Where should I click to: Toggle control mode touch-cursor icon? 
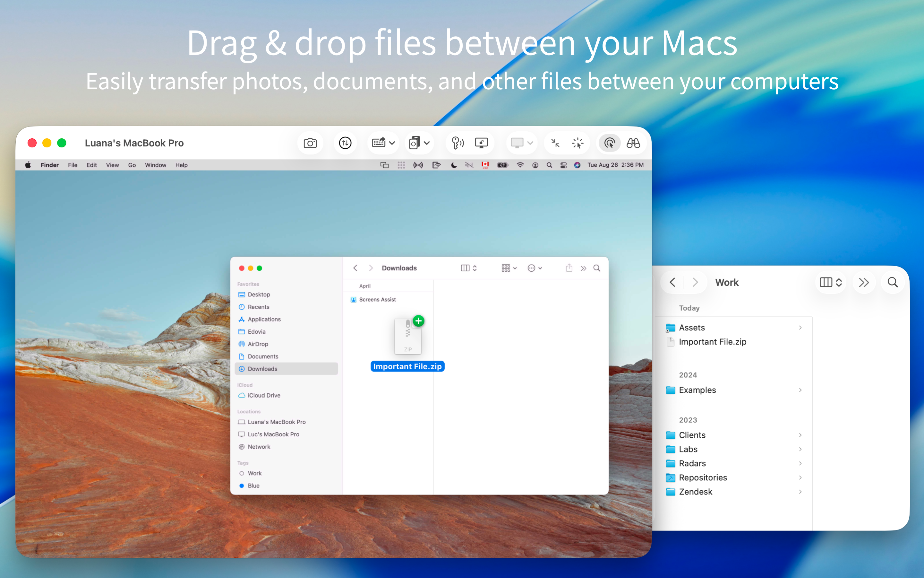[609, 143]
